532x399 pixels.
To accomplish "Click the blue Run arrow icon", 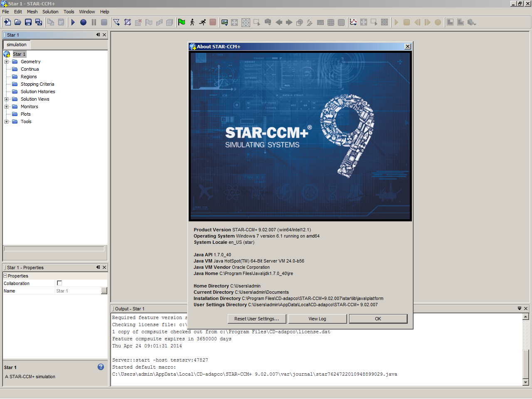I will 73,22.
